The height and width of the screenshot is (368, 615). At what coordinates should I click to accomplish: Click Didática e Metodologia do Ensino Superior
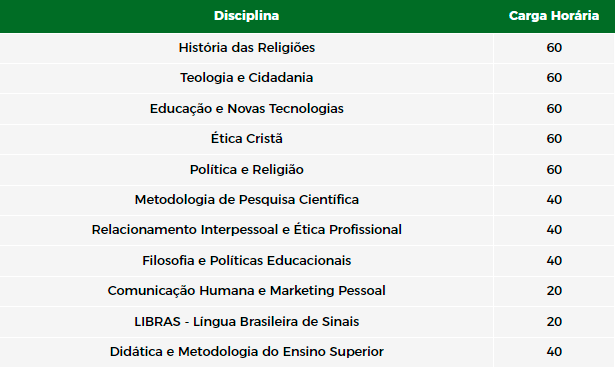(247, 352)
